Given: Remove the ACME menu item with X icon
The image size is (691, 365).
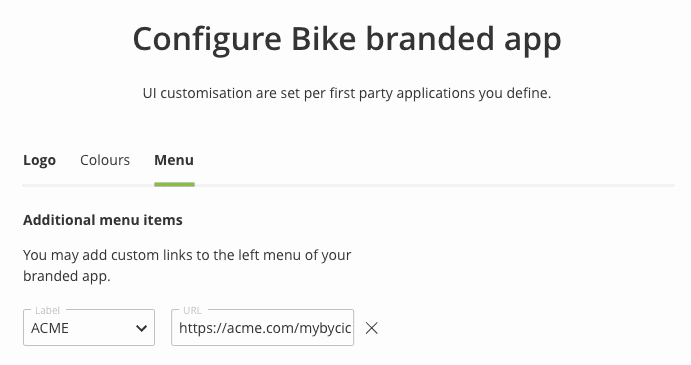Looking at the screenshot, I should tap(372, 328).
